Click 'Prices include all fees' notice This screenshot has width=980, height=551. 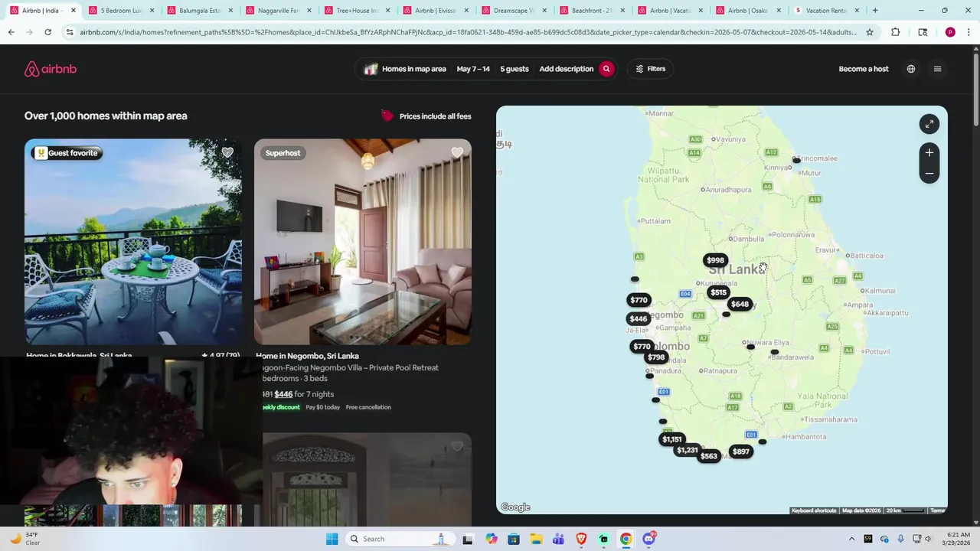(x=426, y=116)
